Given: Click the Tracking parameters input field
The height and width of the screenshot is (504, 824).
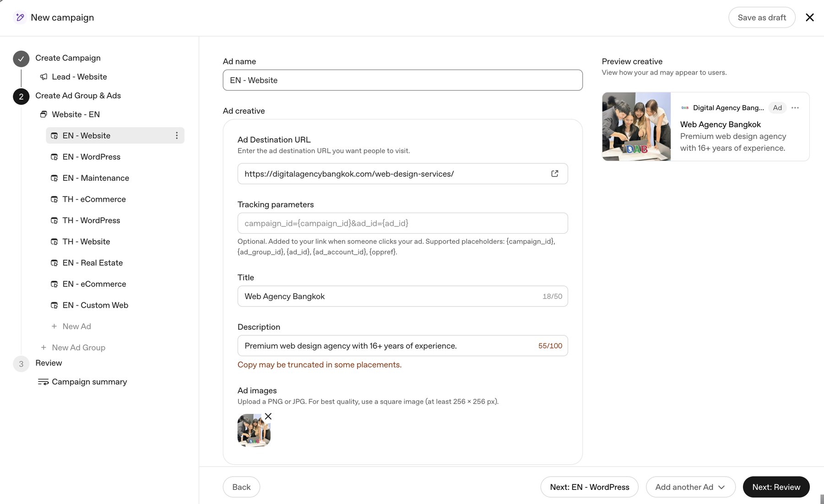Looking at the screenshot, I should [x=402, y=223].
